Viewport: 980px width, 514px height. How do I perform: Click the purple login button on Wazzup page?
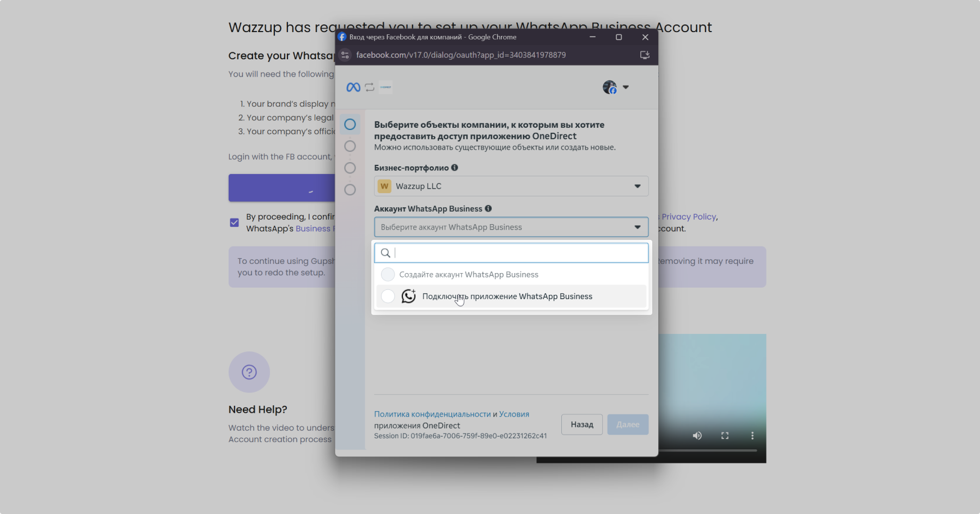coord(282,188)
